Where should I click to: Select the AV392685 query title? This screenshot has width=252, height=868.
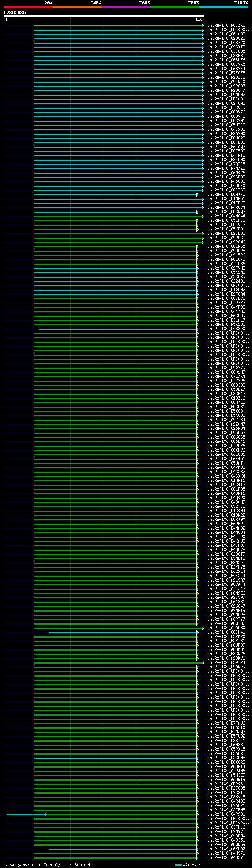15,13
